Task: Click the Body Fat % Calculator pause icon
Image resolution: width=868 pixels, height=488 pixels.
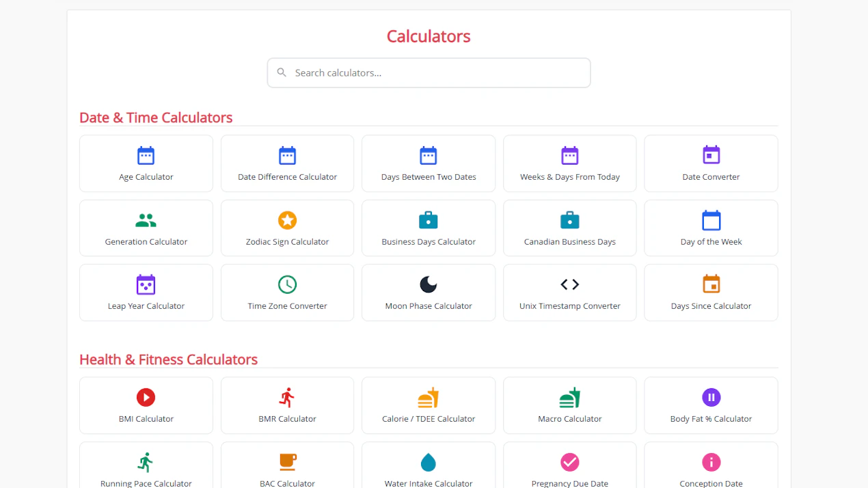Action: [x=711, y=397]
